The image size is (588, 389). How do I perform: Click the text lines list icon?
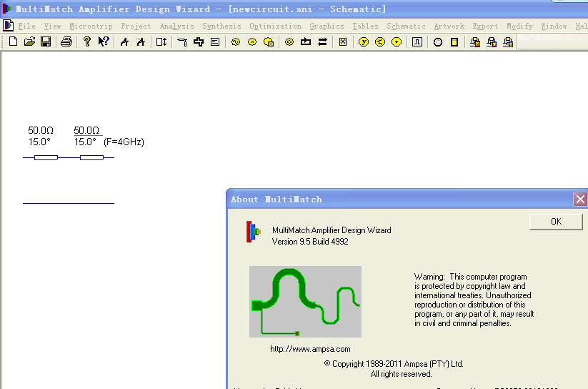[x=215, y=41]
